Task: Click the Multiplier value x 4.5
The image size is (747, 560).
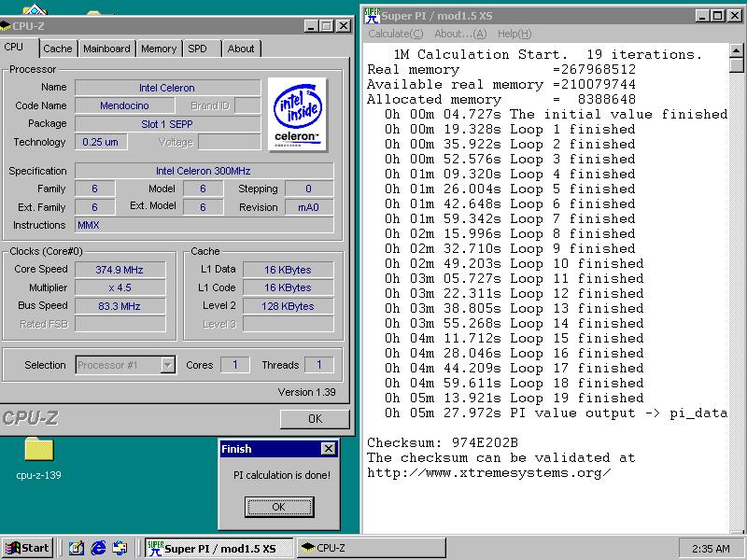Action: tap(120, 287)
